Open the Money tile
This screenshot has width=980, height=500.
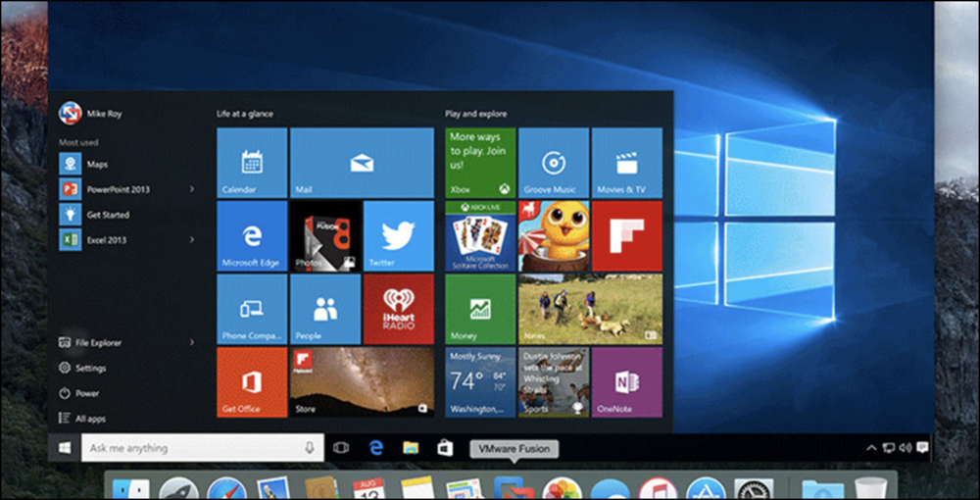tap(480, 309)
